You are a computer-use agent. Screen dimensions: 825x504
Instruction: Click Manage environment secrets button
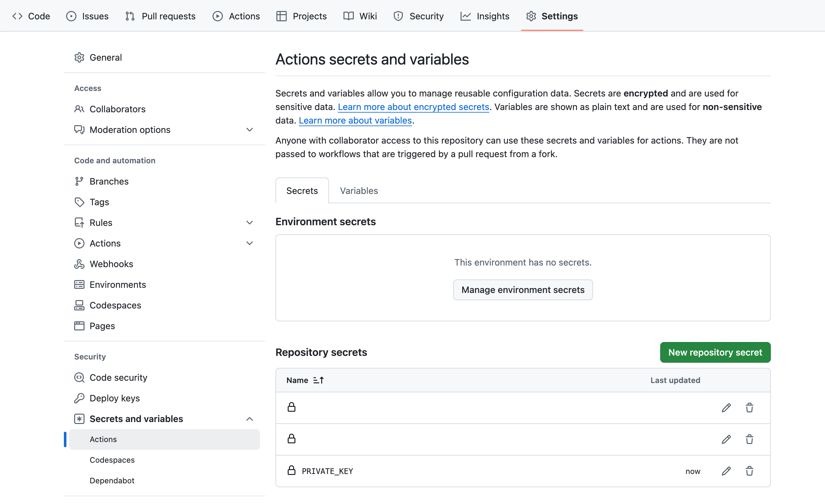(523, 290)
